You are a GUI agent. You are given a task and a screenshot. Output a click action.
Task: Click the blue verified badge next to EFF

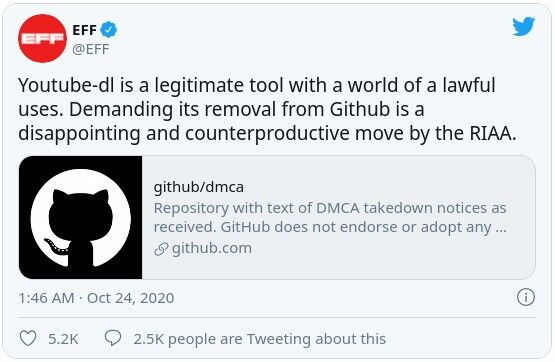click(x=109, y=30)
